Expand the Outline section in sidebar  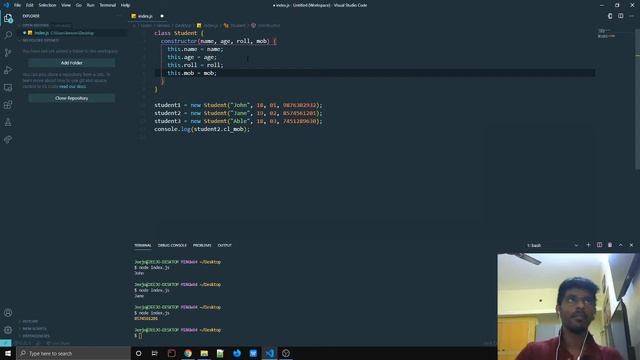pos(30,321)
